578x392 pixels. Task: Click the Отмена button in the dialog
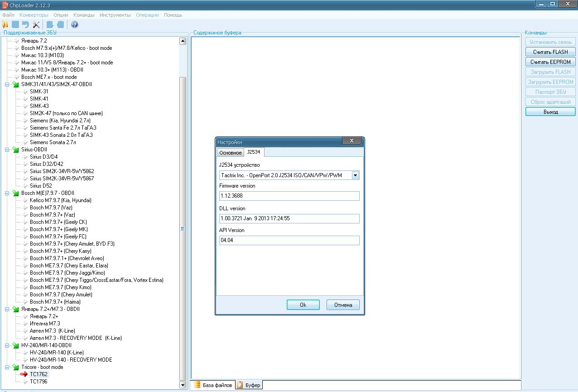343,305
